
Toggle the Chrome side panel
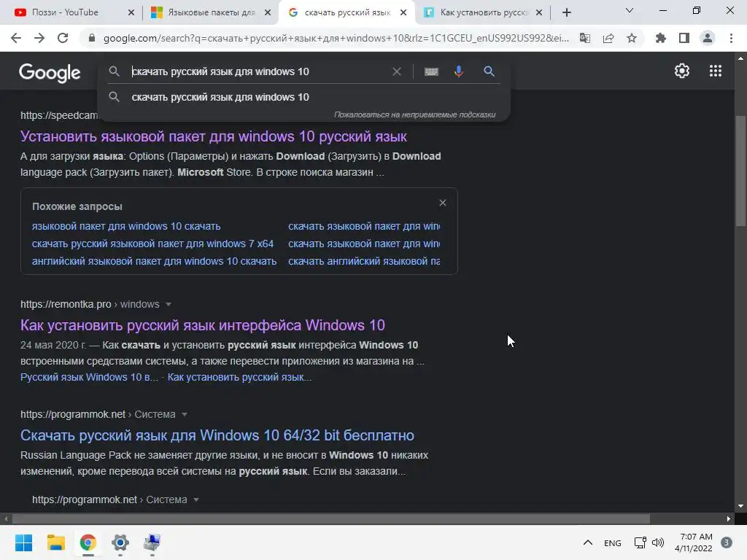[x=684, y=38]
